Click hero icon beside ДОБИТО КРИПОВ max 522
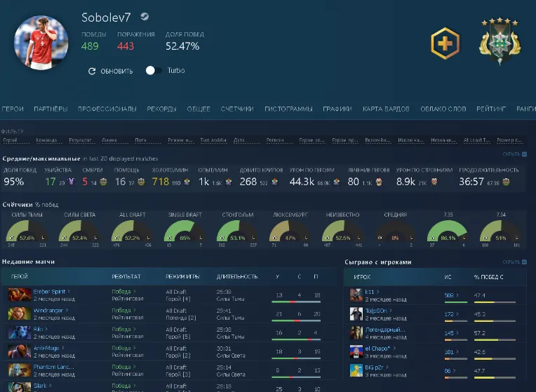This screenshot has height=392, width=536. 274,182
